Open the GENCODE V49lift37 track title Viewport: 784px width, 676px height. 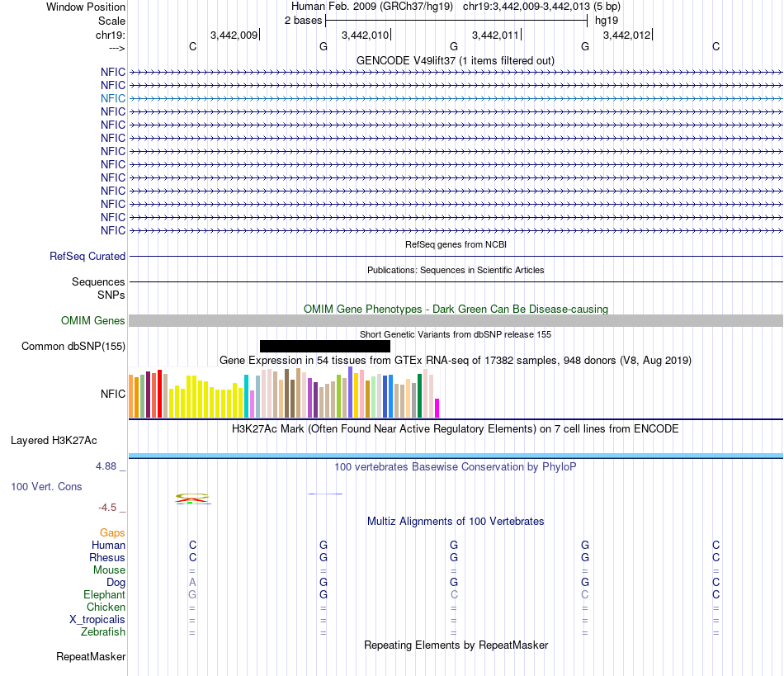(456, 60)
